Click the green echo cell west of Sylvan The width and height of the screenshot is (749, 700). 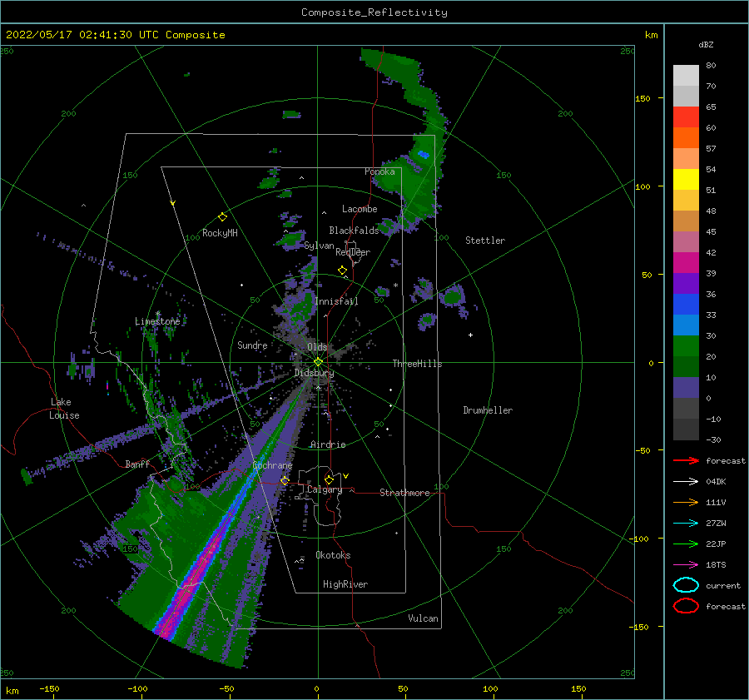click(292, 239)
